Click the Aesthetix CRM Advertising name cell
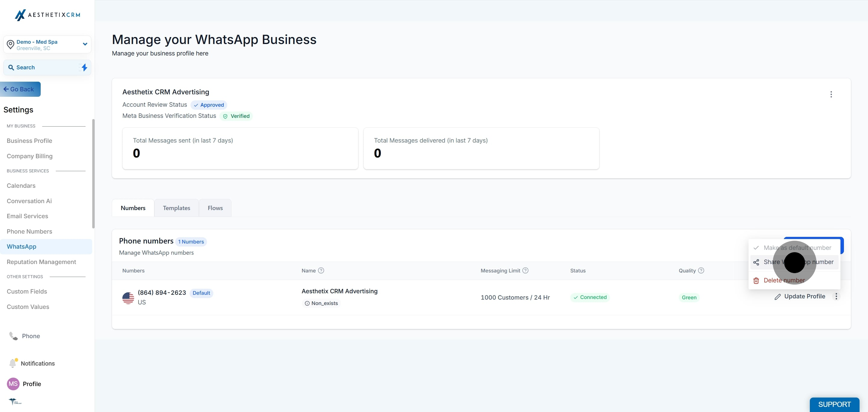The height and width of the screenshot is (412, 868). coord(339,291)
